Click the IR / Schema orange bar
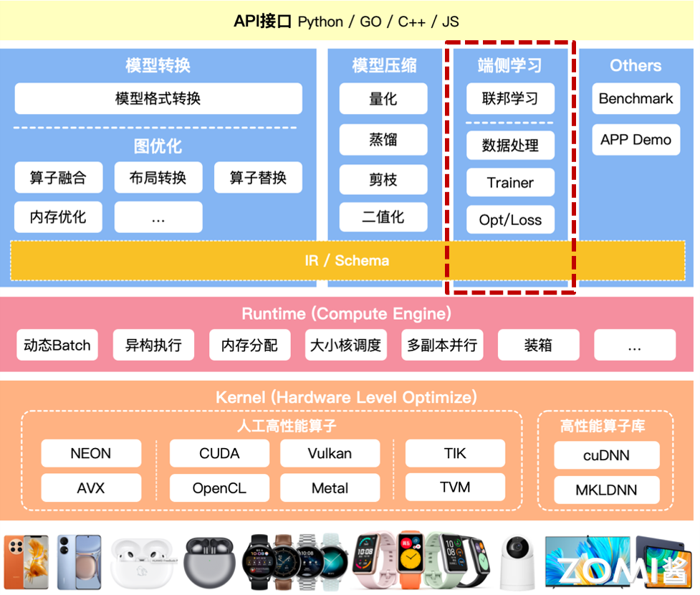 [347, 261]
